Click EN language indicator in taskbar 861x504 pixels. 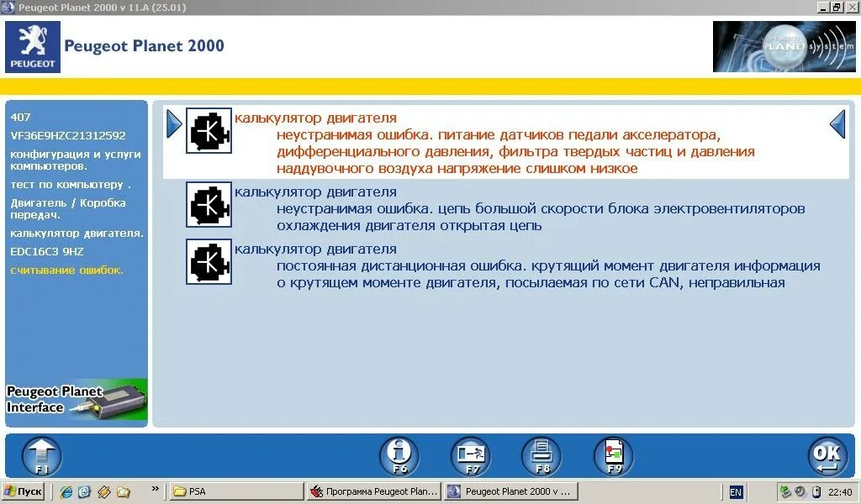tap(735, 492)
